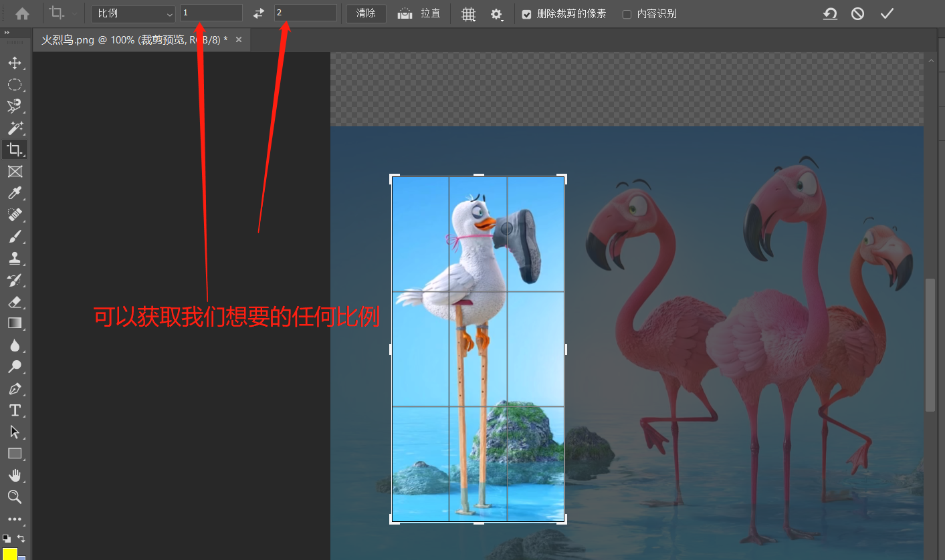Screen dimensions: 945x560
Task: Select the Eraser tool
Action: (x=15, y=301)
